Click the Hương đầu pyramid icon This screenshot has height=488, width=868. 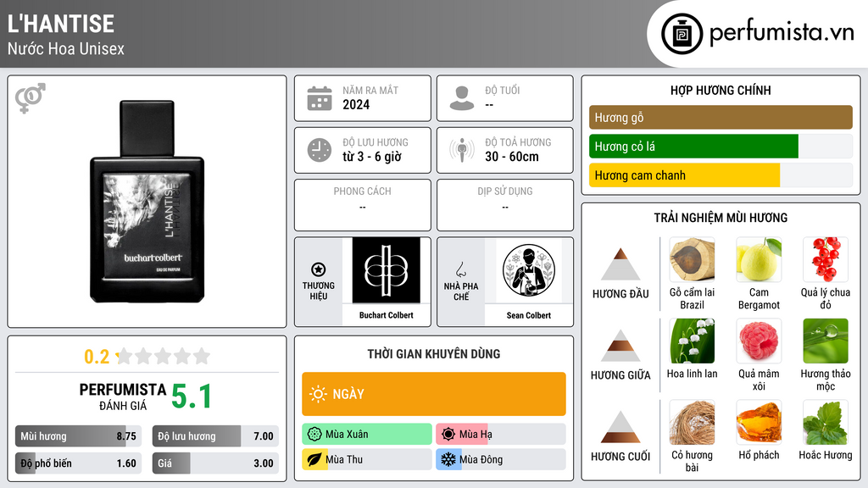620,264
